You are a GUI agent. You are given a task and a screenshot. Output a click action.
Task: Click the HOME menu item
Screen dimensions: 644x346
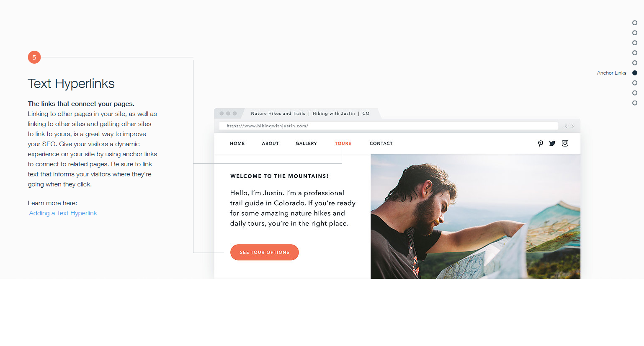[237, 143]
